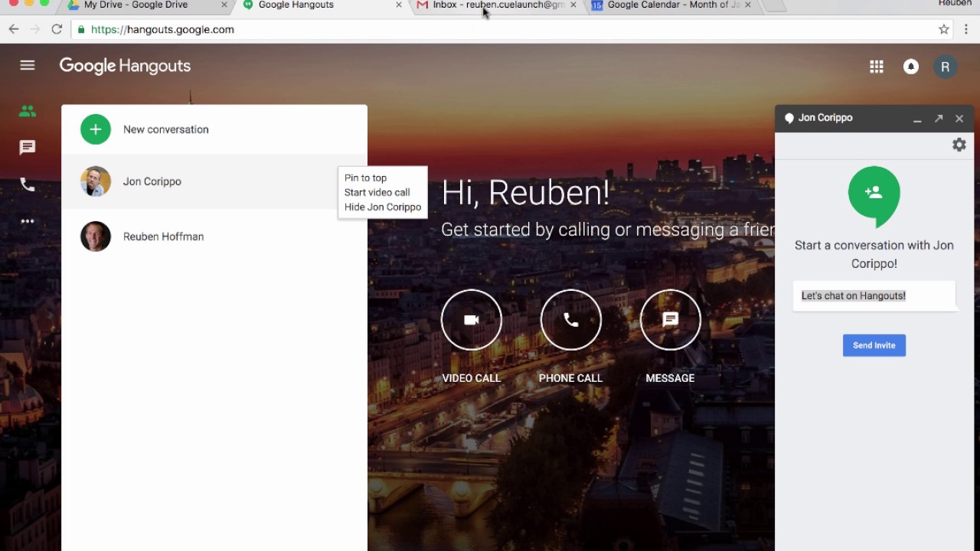
Task: Select the Contacts sidebar icon
Action: (x=28, y=111)
